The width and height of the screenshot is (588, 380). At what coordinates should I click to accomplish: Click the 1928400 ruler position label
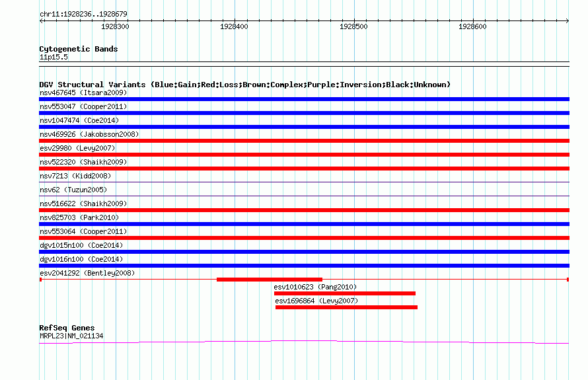coord(234,26)
